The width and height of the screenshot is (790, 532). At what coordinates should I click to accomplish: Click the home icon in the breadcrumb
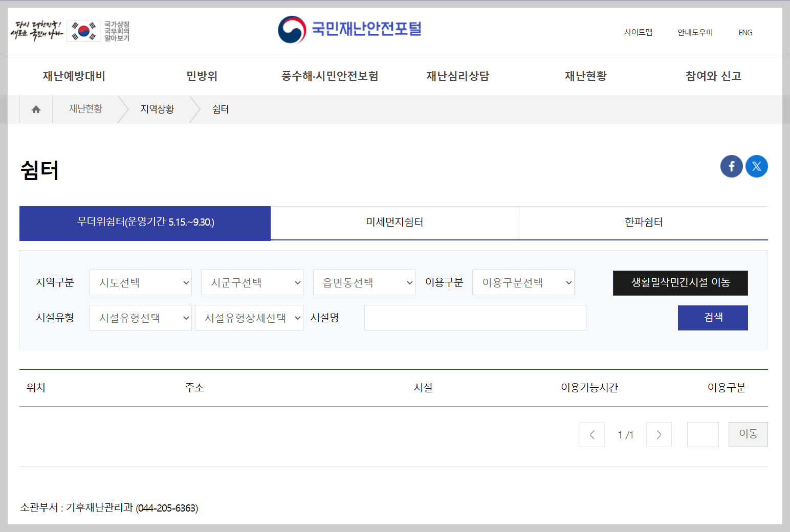tap(35, 109)
